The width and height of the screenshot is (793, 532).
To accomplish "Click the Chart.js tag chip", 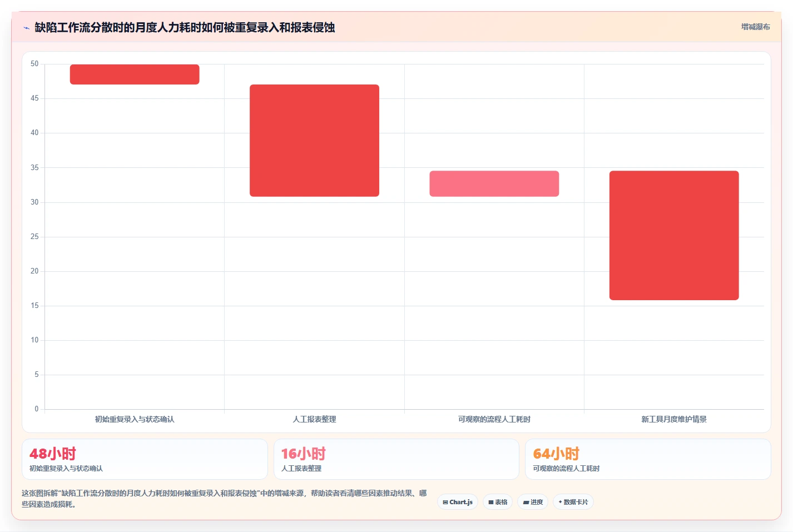I will point(458,502).
